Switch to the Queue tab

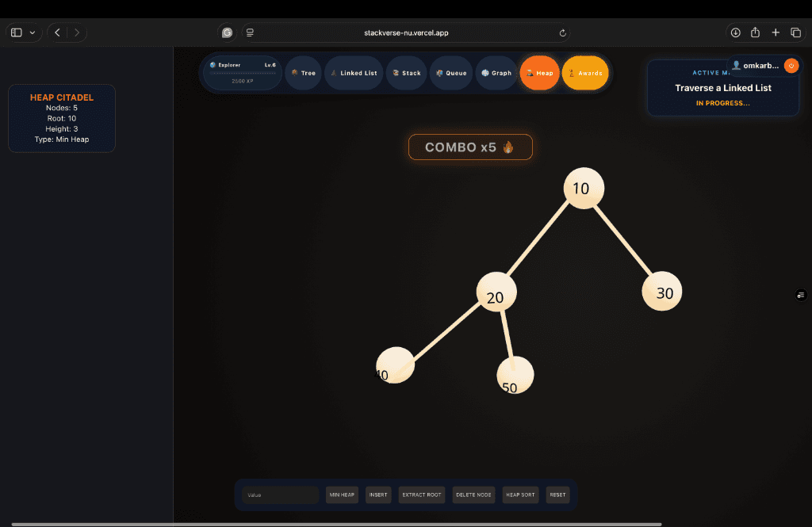451,73
